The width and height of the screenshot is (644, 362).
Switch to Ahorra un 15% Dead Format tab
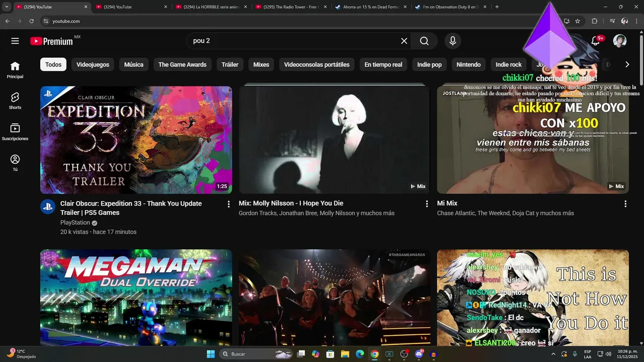click(x=371, y=7)
